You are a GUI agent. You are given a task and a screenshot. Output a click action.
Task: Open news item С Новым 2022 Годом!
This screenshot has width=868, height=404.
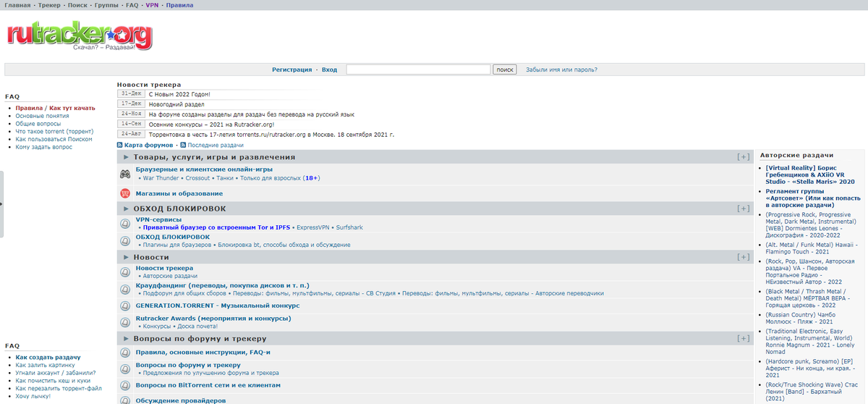pos(179,94)
